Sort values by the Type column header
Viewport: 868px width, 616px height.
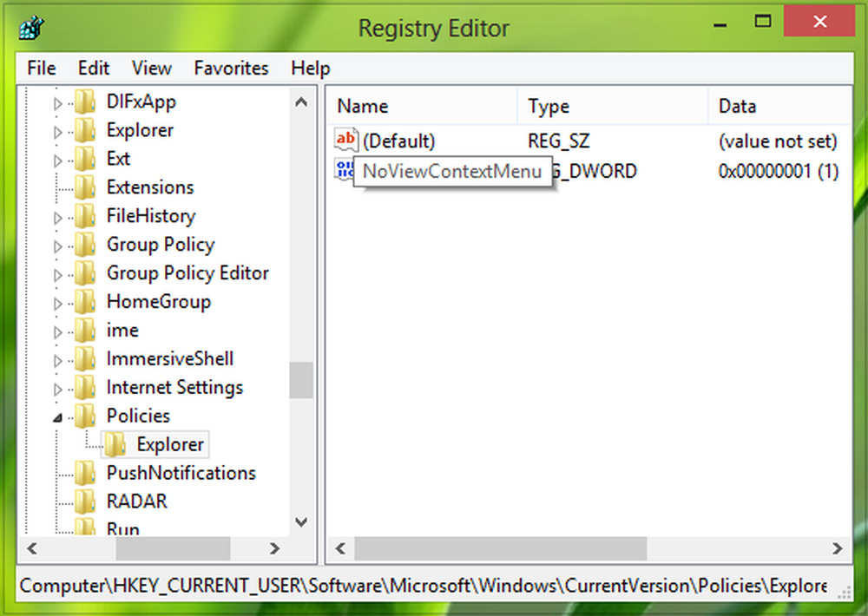(x=614, y=106)
